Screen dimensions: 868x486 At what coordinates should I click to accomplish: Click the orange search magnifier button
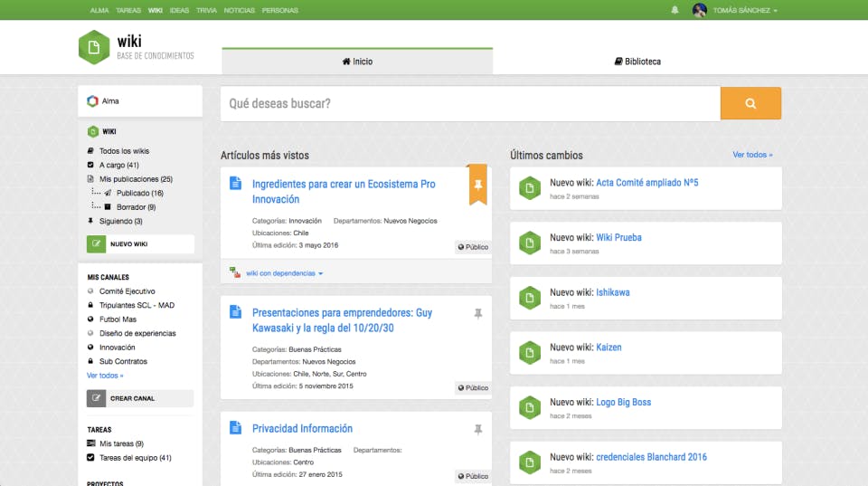(750, 103)
